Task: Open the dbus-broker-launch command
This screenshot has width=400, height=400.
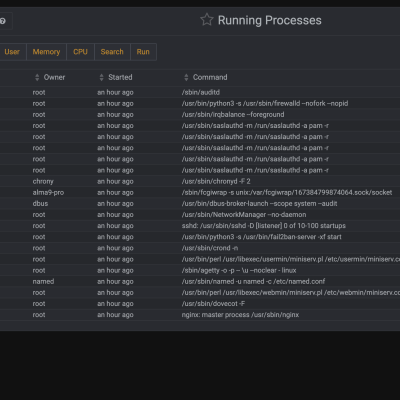Action: pyautogui.click(x=259, y=204)
